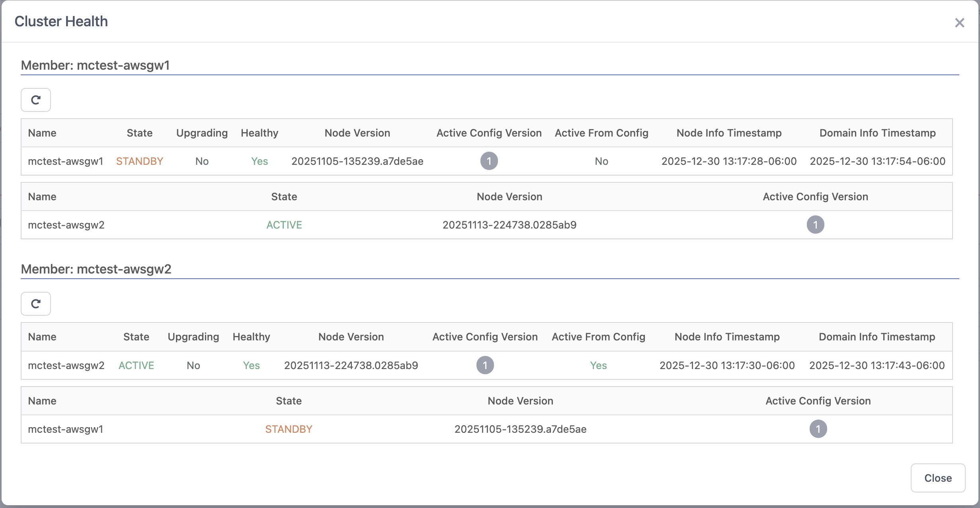Click the Active Config Version badge for mctest-awsgw2

coord(485,365)
